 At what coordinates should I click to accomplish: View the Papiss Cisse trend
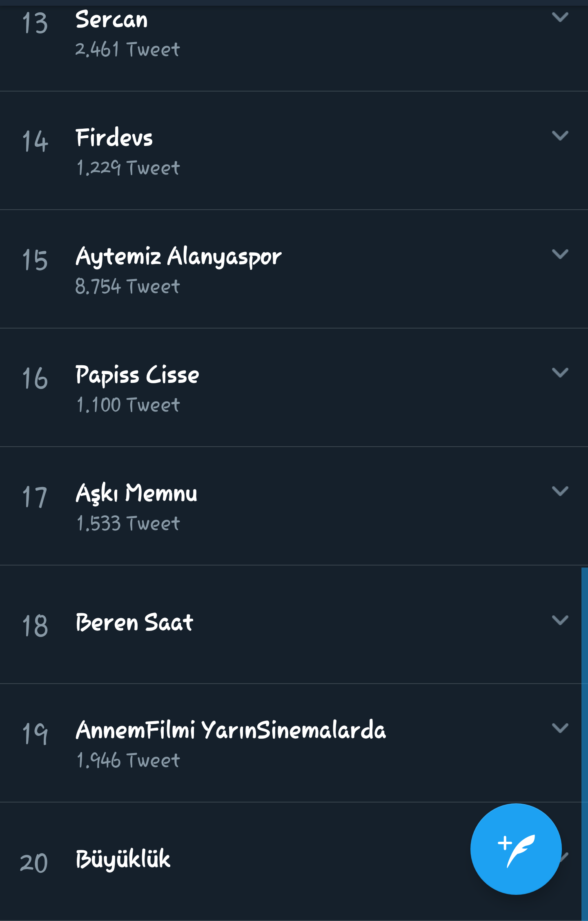pyautogui.click(x=137, y=375)
